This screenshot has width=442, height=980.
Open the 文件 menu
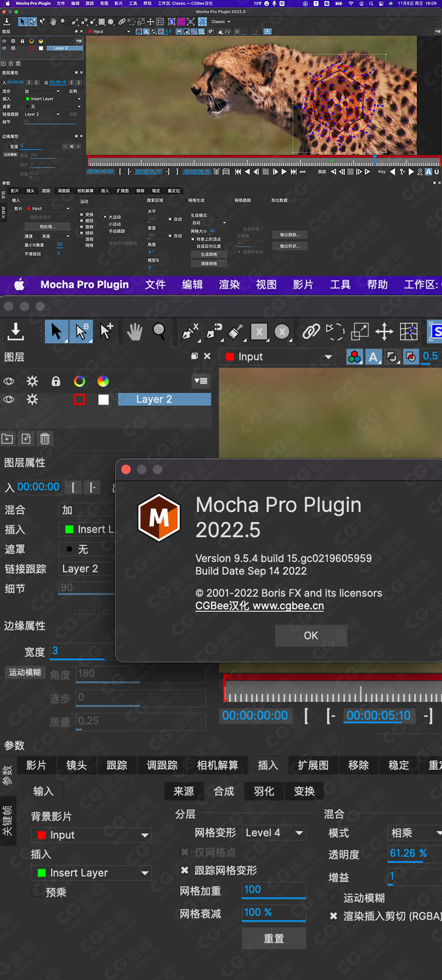[156, 284]
